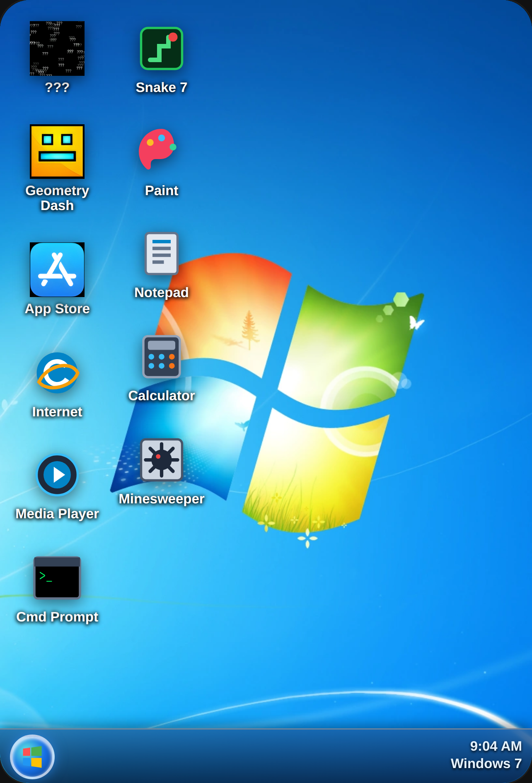Select the Notepad text label
This screenshot has height=783, width=532.
pyautogui.click(x=162, y=292)
